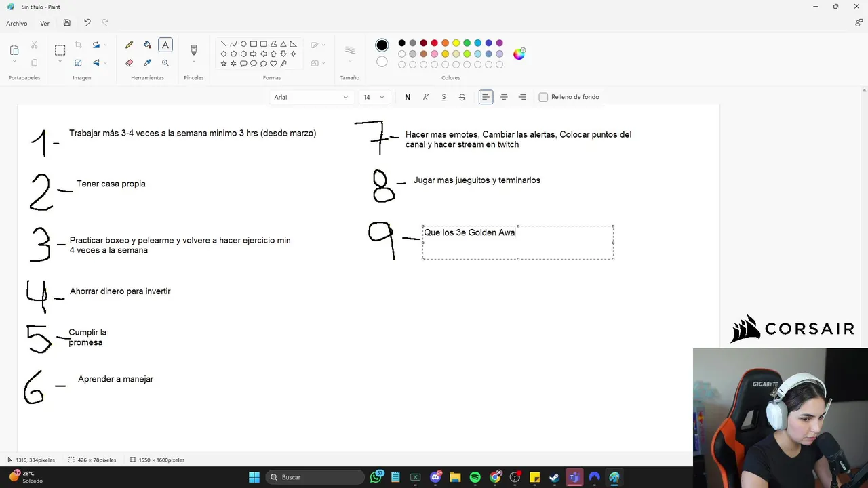Click the Cut scissors icon
The image size is (868, 488).
coord(34,45)
